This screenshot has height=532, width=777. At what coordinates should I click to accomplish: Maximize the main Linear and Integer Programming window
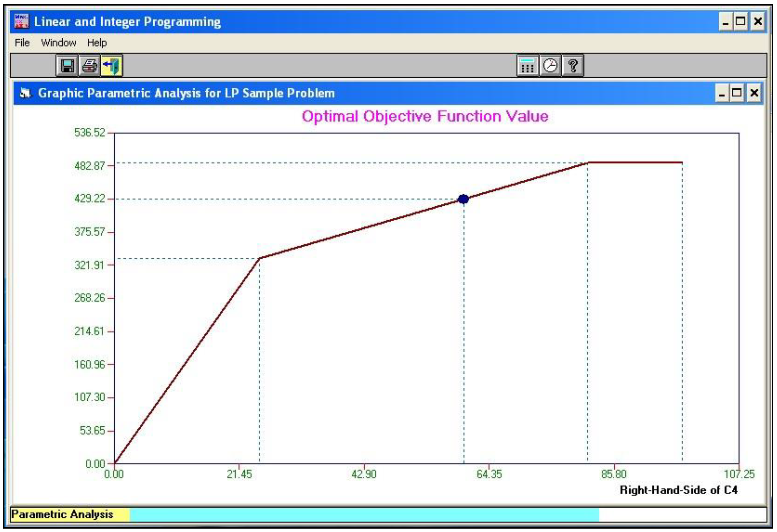point(740,22)
